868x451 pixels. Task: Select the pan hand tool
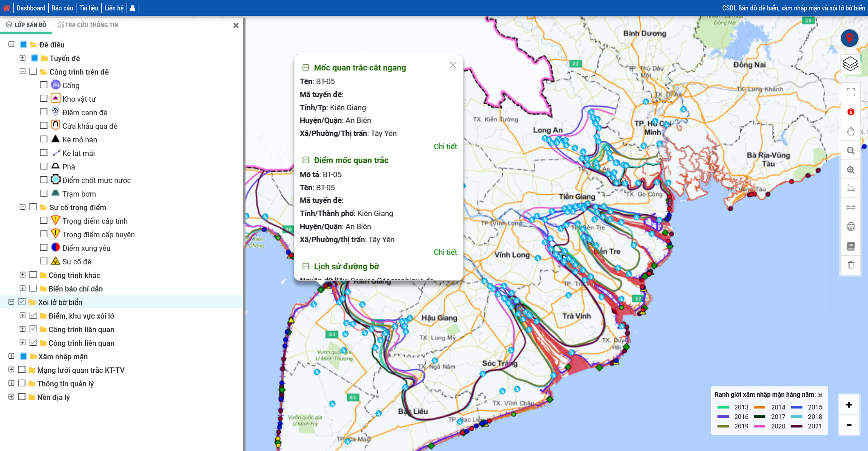click(x=851, y=131)
